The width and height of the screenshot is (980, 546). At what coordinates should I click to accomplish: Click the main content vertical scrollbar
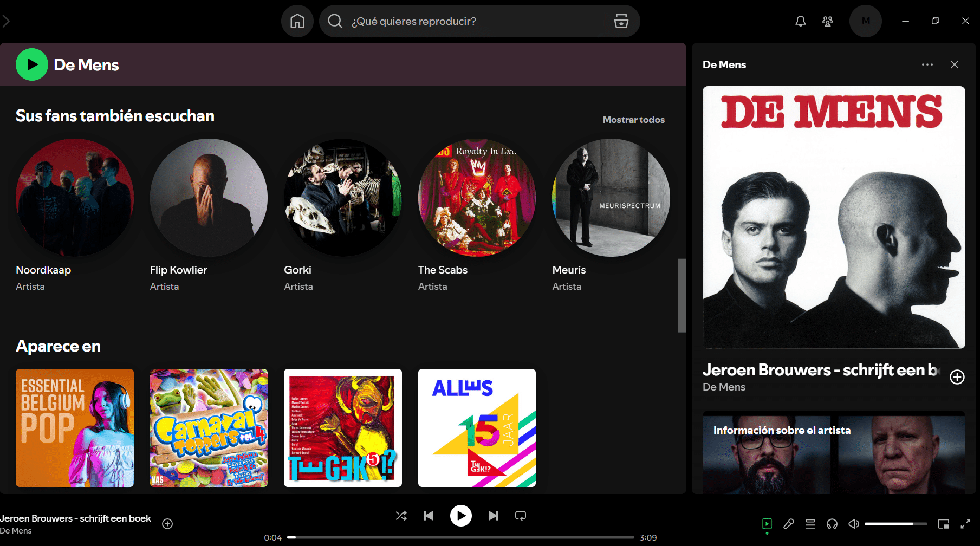[682, 295]
